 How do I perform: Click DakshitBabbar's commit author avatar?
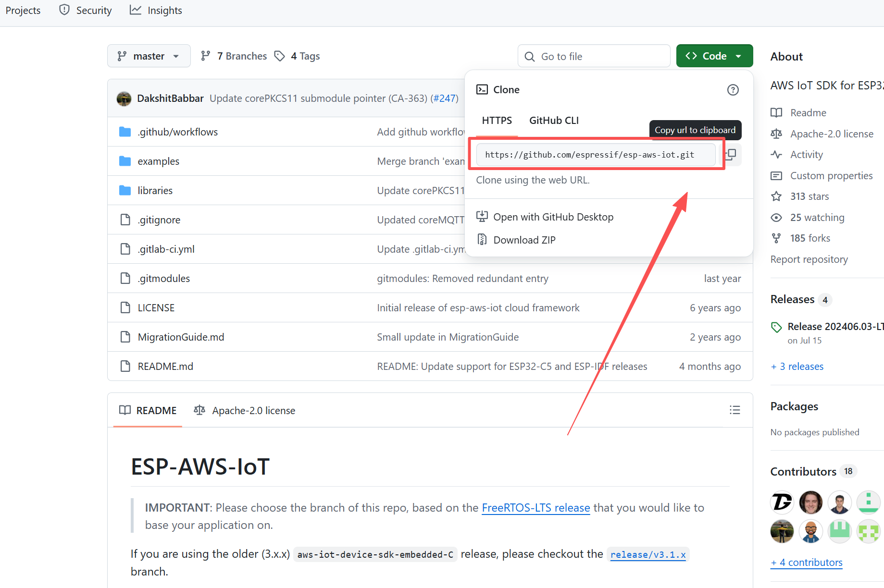pyautogui.click(x=124, y=98)
